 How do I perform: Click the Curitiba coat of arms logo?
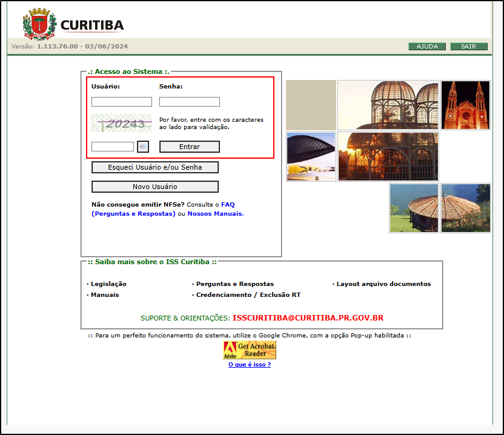click(x=39, y=24)
